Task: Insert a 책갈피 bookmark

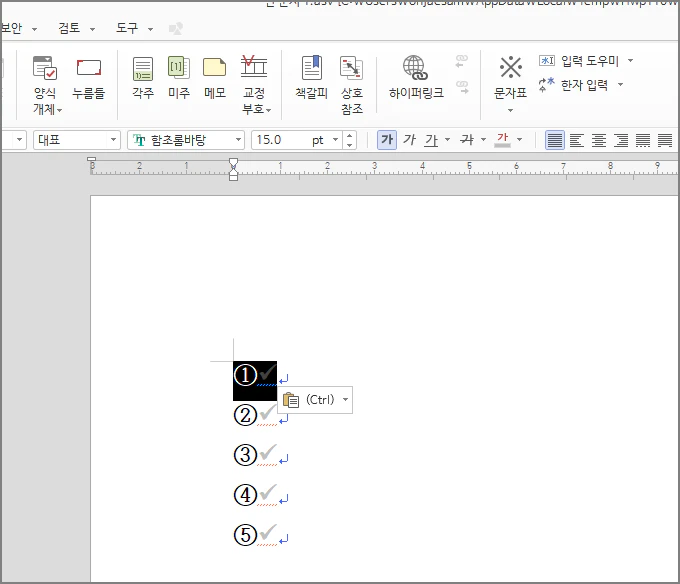Action: click(x=311, y=78)
